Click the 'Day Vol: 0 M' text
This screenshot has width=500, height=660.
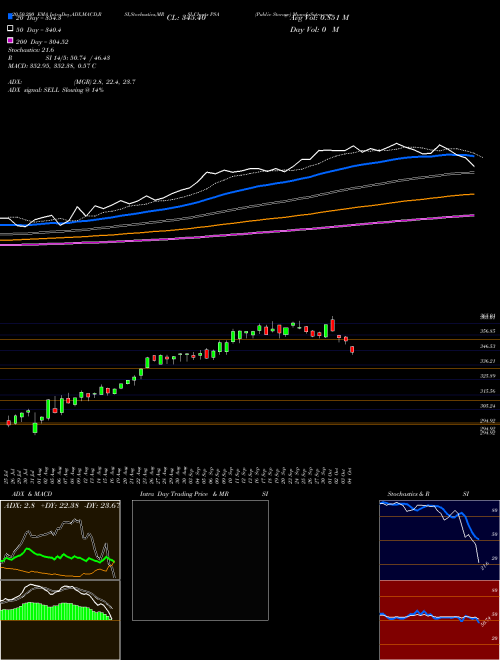[x=314, y=30]
